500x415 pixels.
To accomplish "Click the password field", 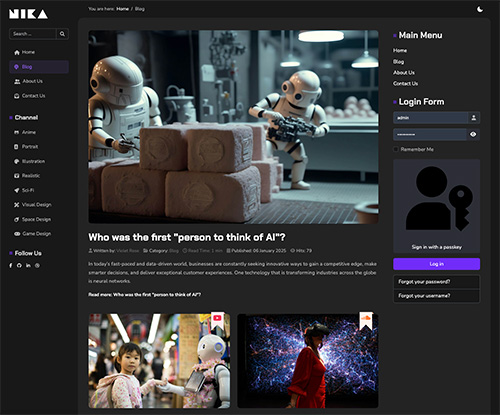I will click(x=430, y=135).
